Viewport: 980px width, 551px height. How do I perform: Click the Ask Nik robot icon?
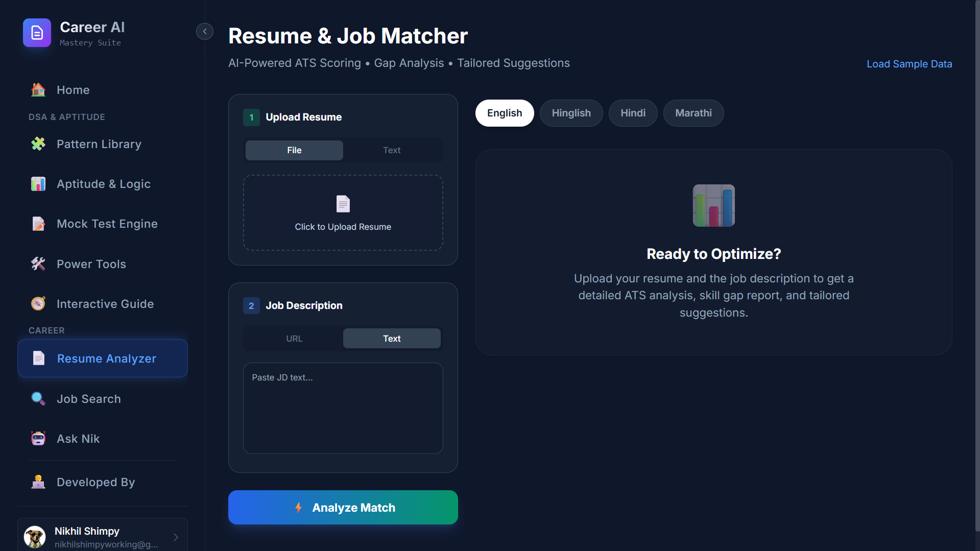point(38,438)
